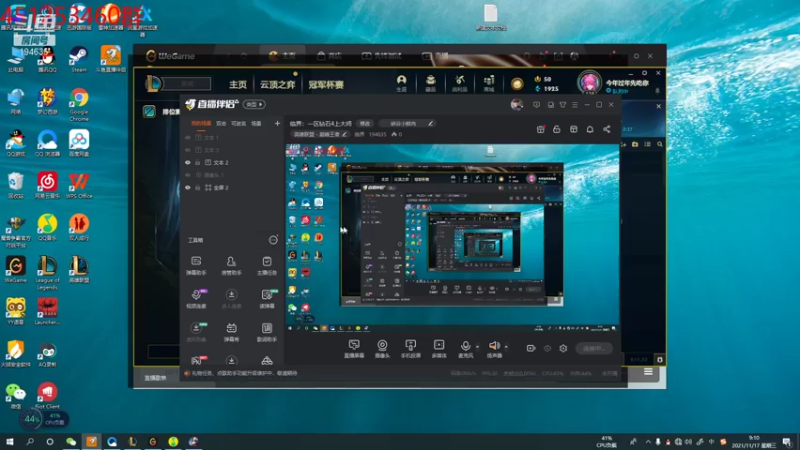Open Google Chrome desktop shortcut
Viewport: 800px width, 450px height.
[x=79, y=105]
